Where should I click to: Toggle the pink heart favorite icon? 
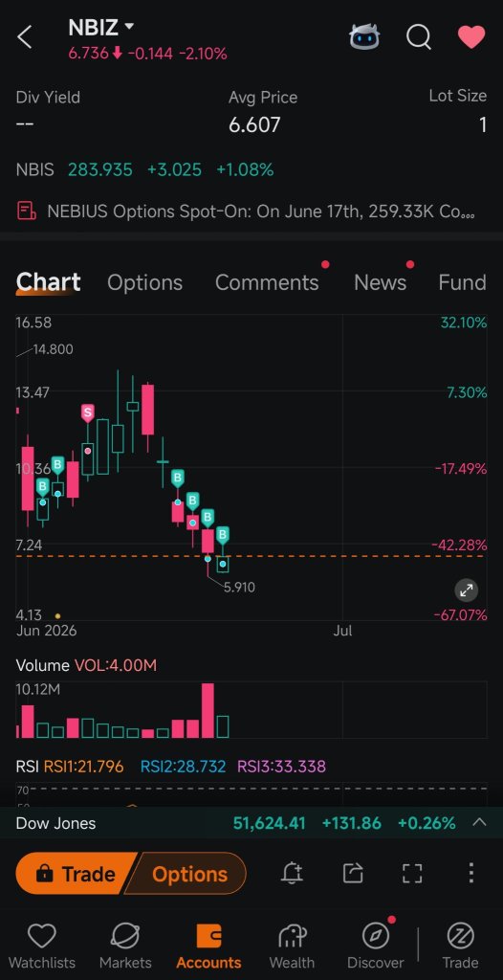(471, 37)
